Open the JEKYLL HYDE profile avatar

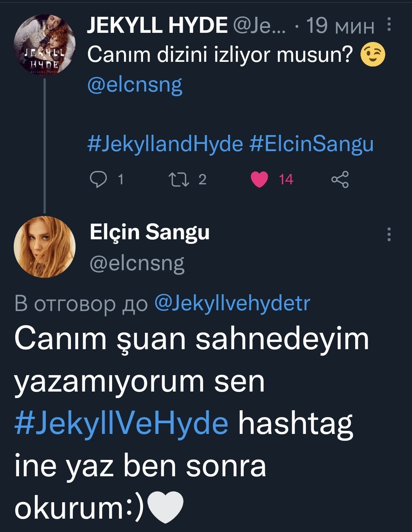(x=45, y=45)
